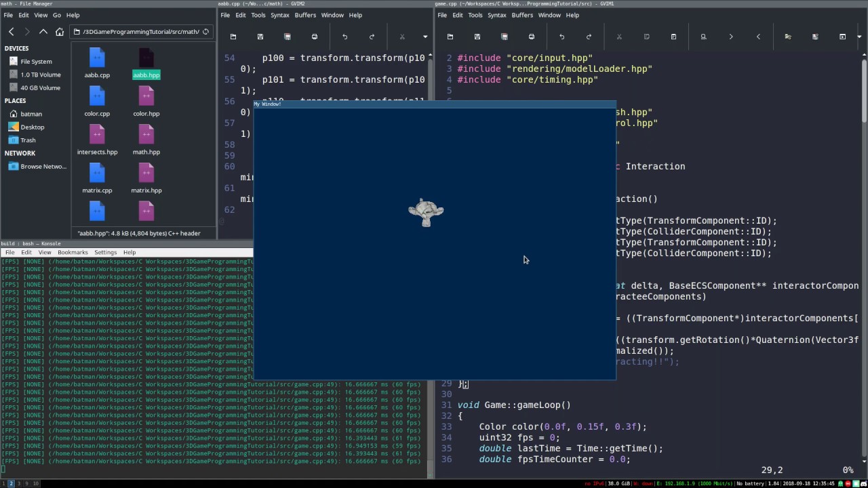Viewport: 868px width, 488px height.
Task: Expand GVIM2 toolbar overflow arrow
Action: pyautogui.click(x=425, y=37)
